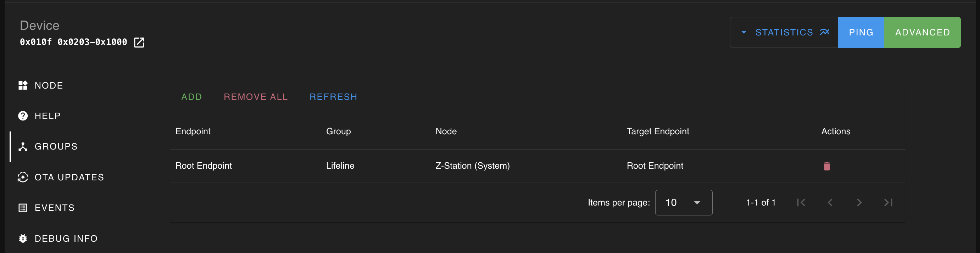The image size is (980, 253).
Task: Click the OTA Updates icon
Action: point(23,177)
